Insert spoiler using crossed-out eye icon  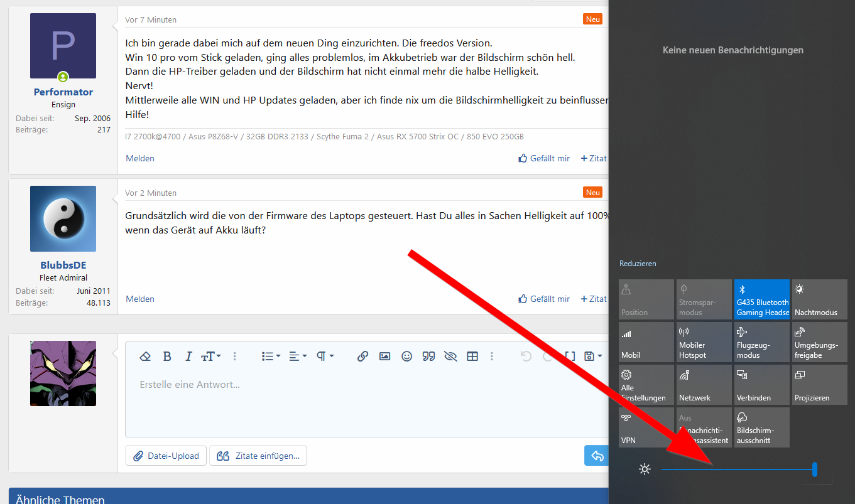pos(450,356)
